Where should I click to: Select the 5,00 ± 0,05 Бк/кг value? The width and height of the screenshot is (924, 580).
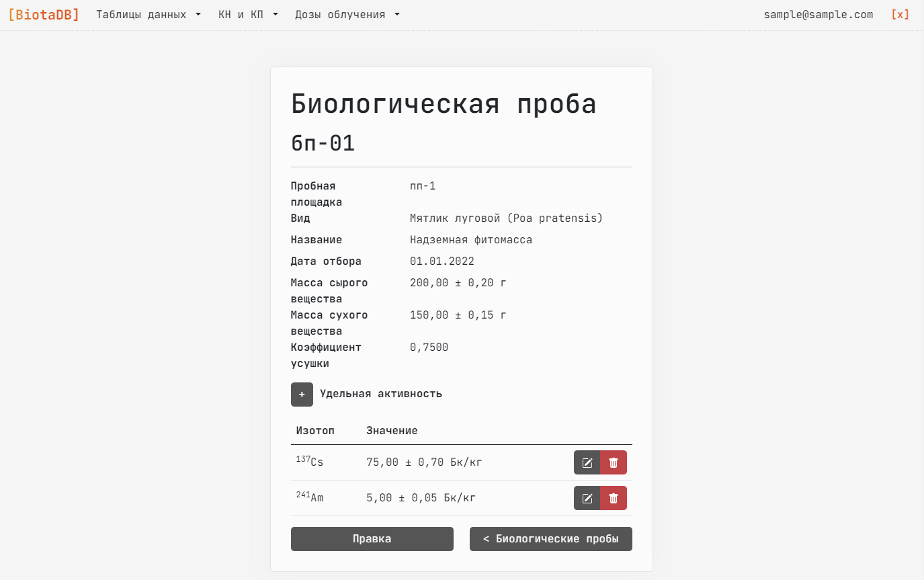point(421,498)
